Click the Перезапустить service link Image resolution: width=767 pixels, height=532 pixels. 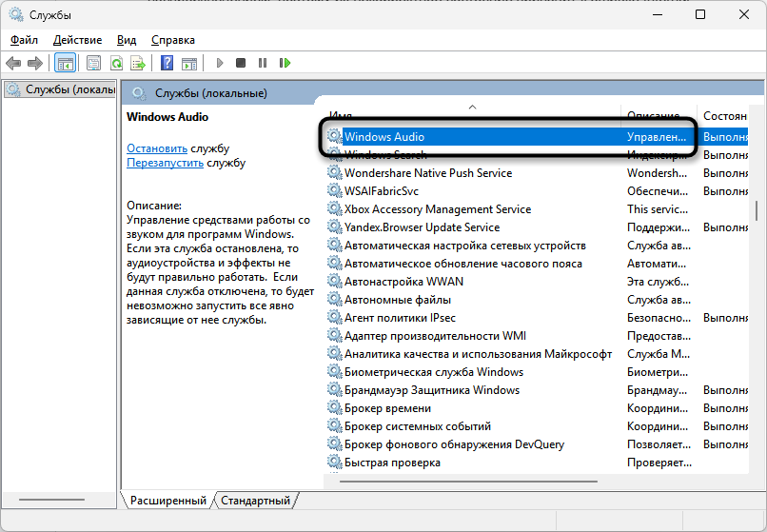pyautogui.click(x=165, y=163)
